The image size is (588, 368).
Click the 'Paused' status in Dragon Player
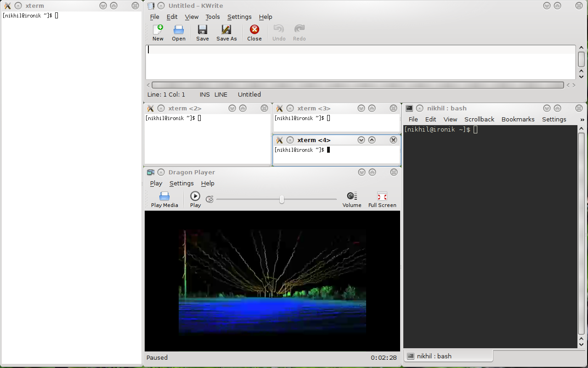pyautogui.click(x=157, y=358)
